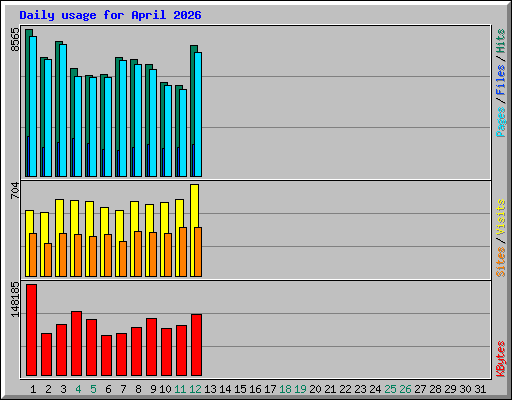
Task: Click green day "4" on the x-axis
Action: click(78, 389)
